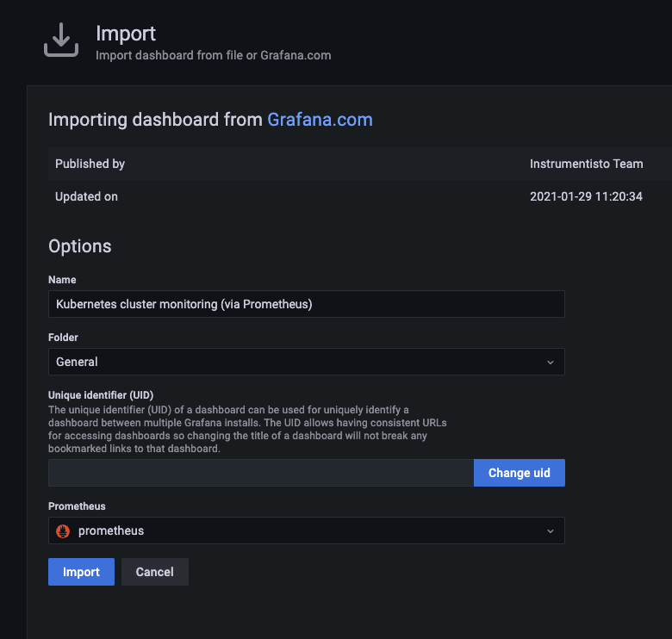Expand Prometheus data source chevron
This screenshot has width=672, height=639.
(x=551, y=531)
